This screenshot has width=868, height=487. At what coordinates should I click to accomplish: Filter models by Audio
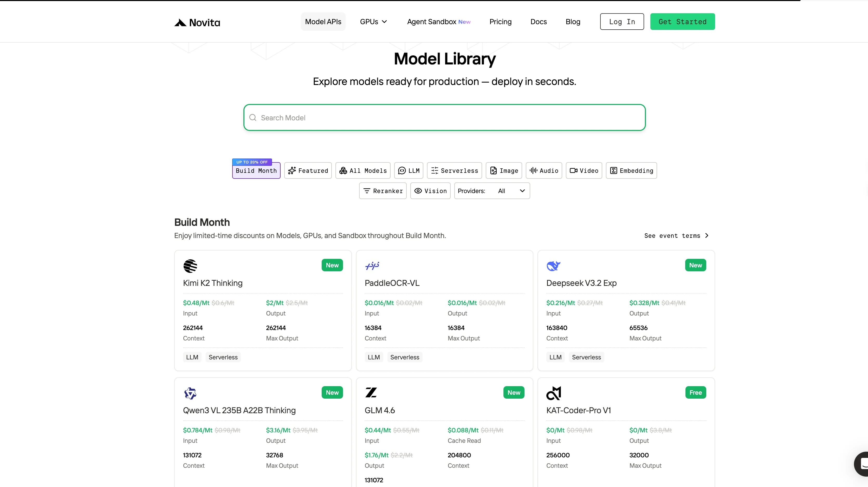tap(544, 170)
